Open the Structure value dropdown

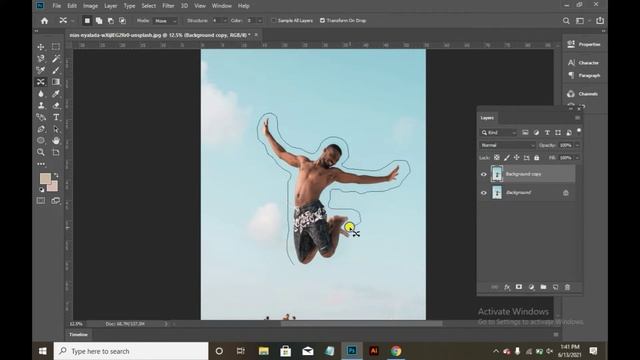click(225, 20)
